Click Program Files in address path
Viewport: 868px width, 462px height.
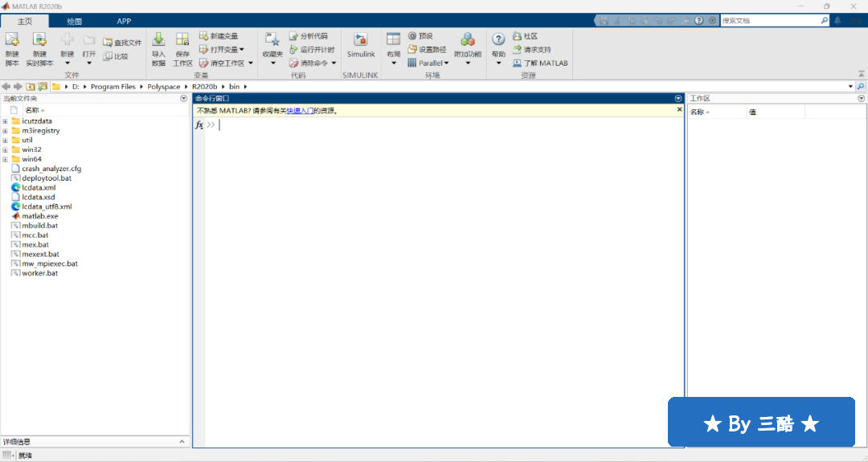point(113,86)
